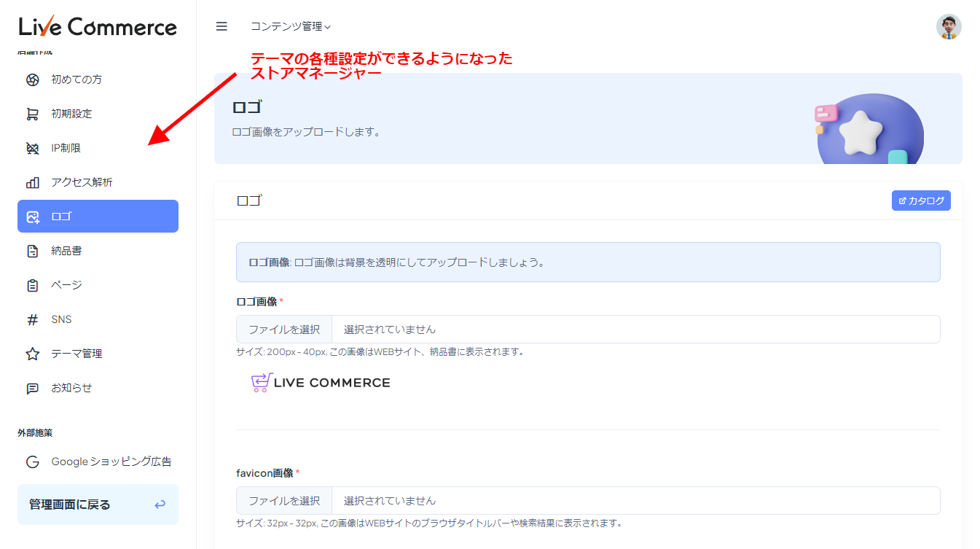Click the SNS hashtag icon

pos(33,319)
